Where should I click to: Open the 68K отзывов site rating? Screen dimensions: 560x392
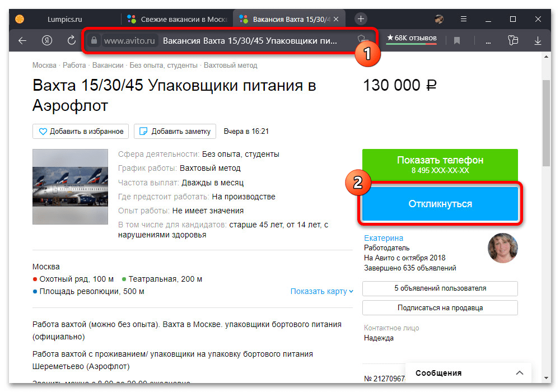(412, 38)
